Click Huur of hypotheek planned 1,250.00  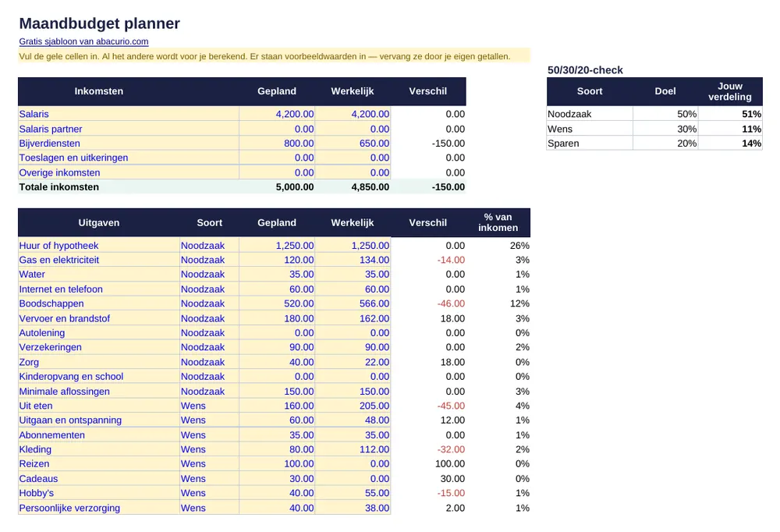point(277,246)
